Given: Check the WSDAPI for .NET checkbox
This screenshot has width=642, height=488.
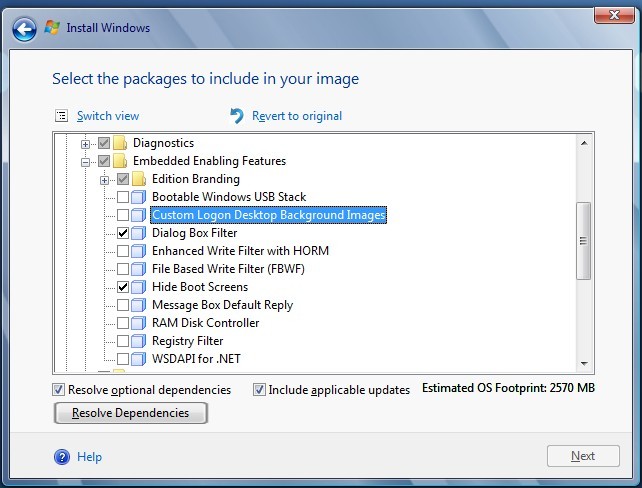Looking at the screenshot, I should [123, 359].
